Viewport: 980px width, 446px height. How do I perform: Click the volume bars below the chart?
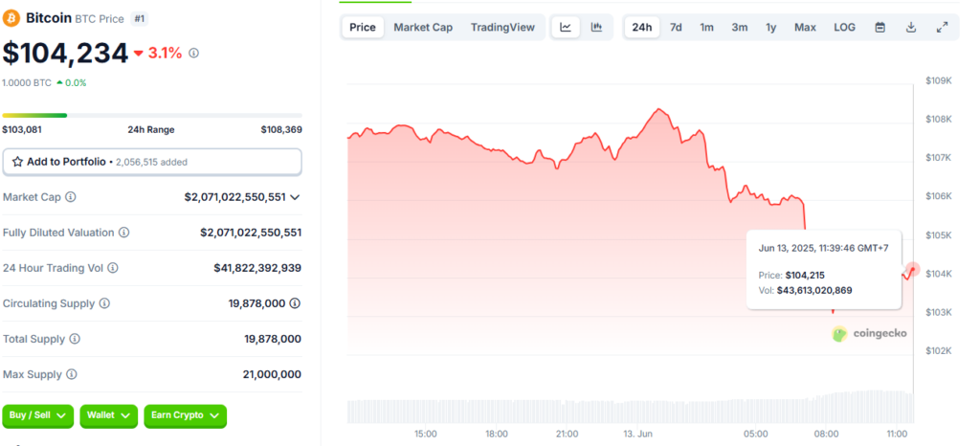[x=631, y=408]
